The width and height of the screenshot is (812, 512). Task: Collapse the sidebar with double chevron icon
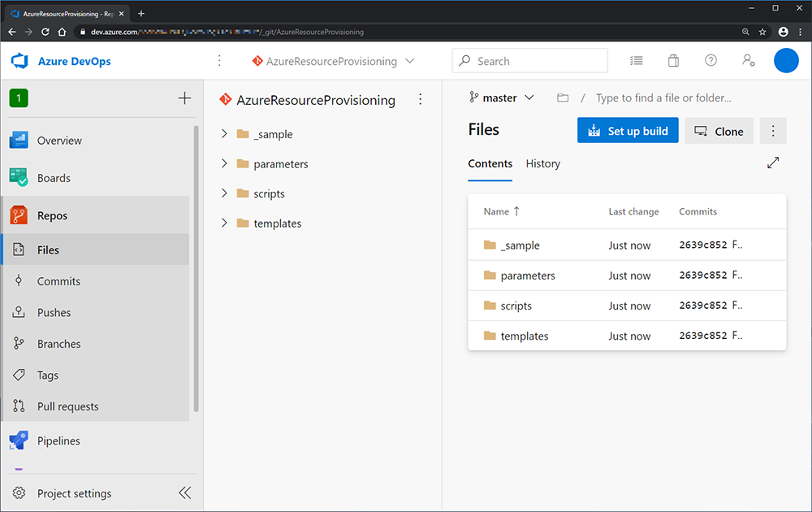tap(185, 492)
